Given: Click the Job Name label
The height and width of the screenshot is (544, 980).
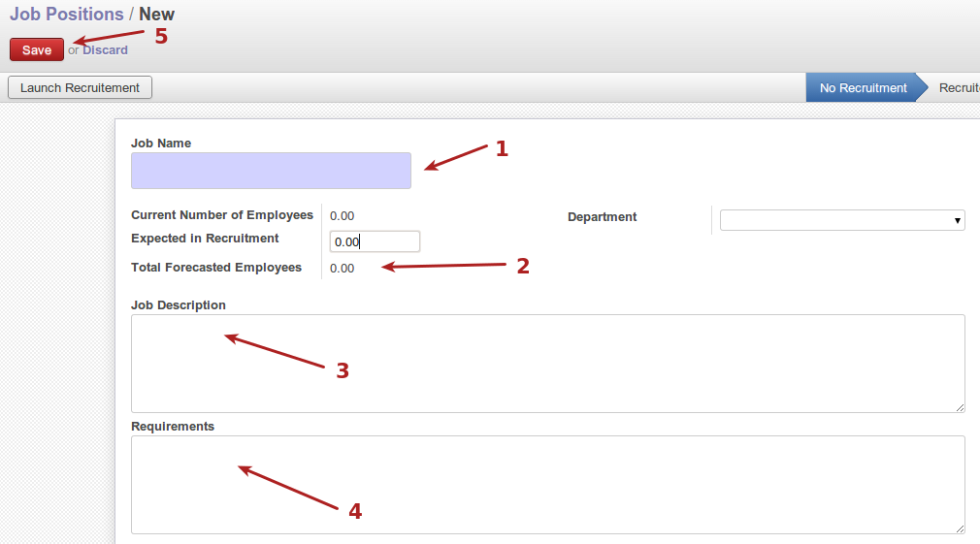Looking at the screenshot, I should pos(161,144).
